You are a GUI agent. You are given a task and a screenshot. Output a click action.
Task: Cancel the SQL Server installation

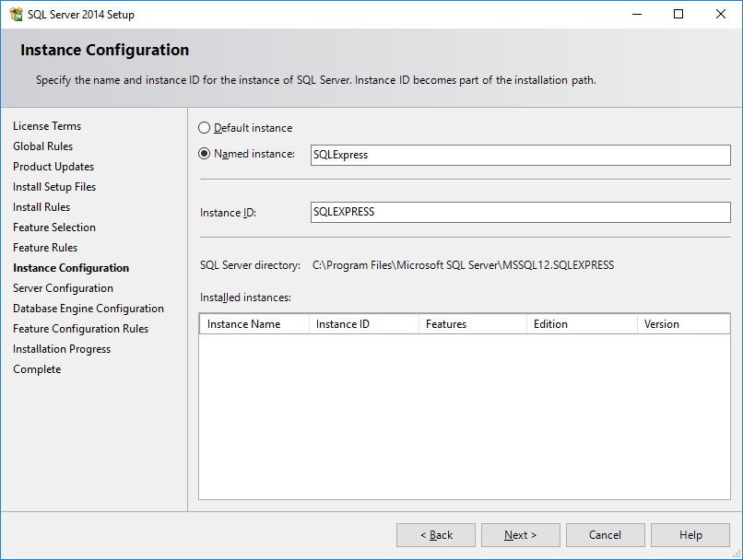(605, 534)
